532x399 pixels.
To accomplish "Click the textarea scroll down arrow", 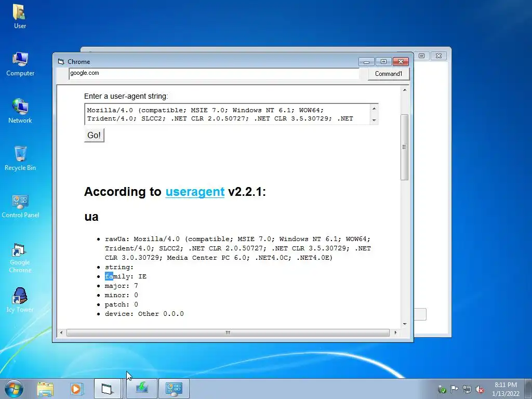I will pyautogui.click(x=374, y=120).
